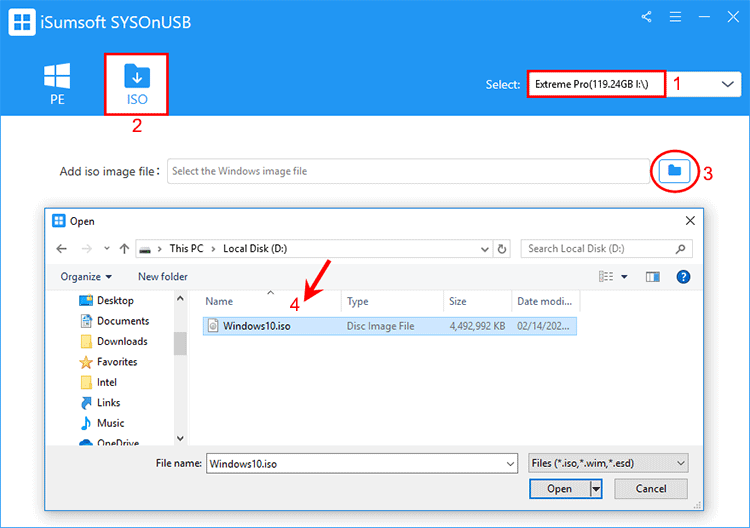Go forward in the Open dialog

pos(87,249)
